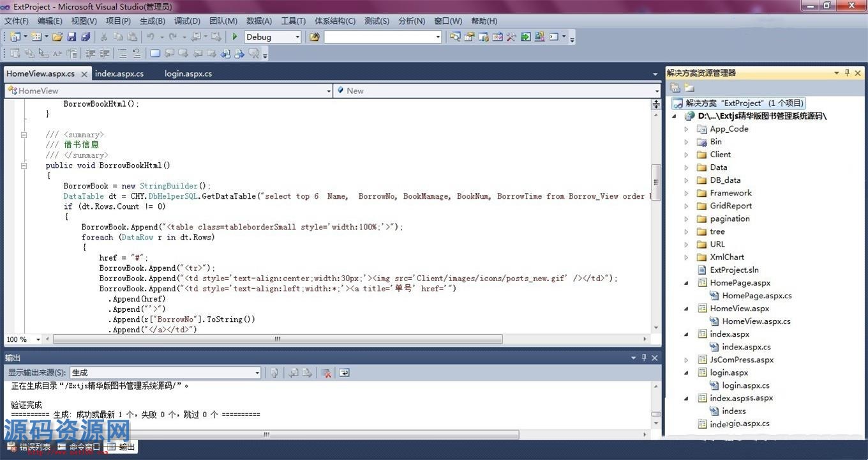Open the 工具(T) menu
This screenshot has width=868, height=460.
[x=294, y=21]
